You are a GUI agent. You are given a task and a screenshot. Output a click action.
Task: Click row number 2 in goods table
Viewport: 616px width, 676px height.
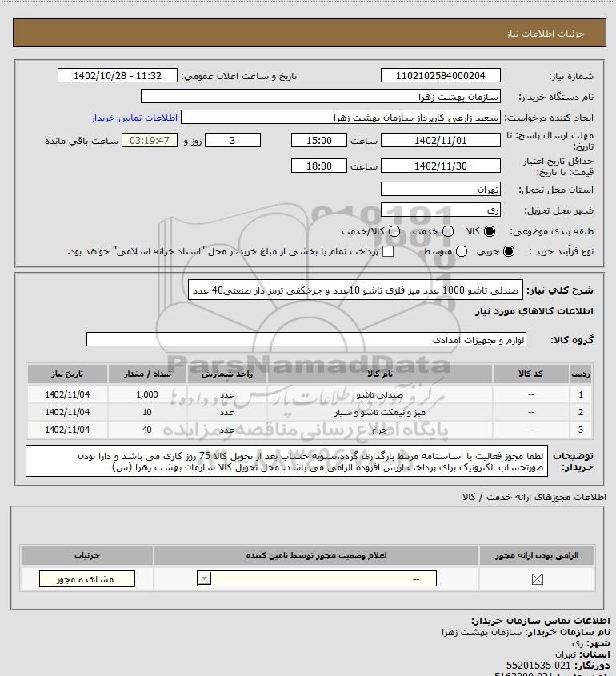click(x=580, y=412)
